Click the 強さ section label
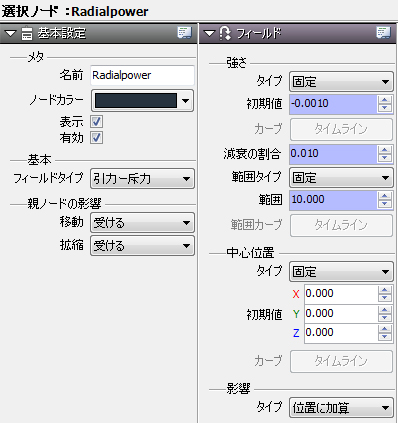The height and width of the screenshot is (423, 398). 236,63
